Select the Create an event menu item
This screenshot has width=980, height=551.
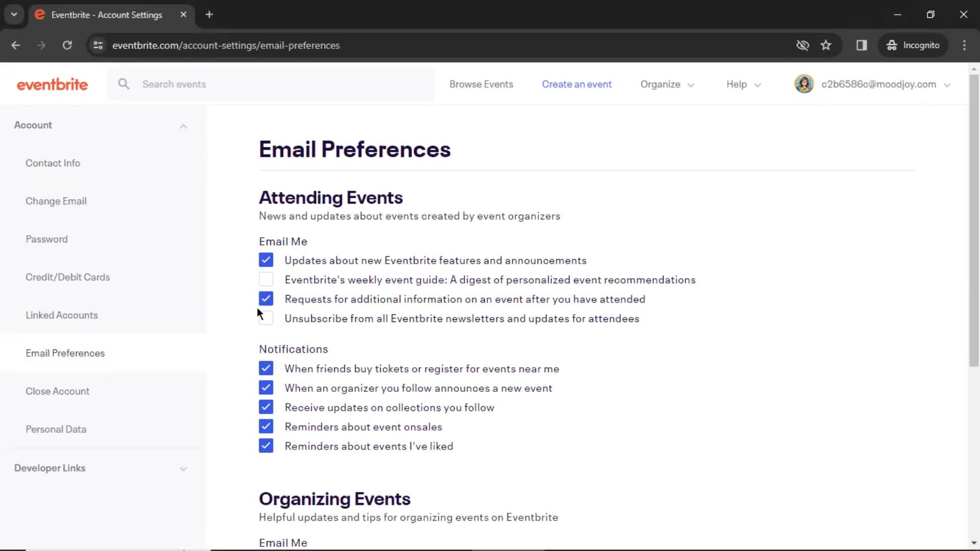point(577,84)
